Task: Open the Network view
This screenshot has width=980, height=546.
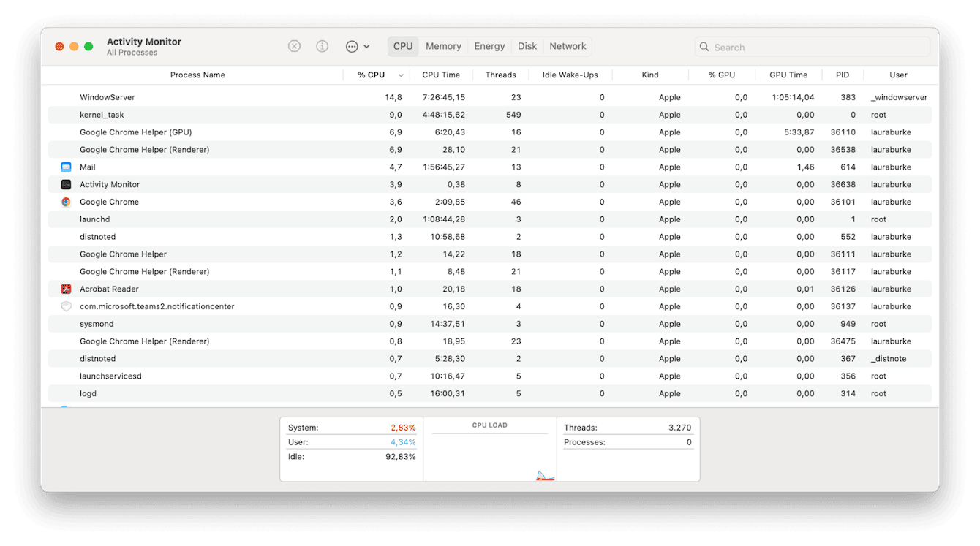Action: (x=568, y=46)
